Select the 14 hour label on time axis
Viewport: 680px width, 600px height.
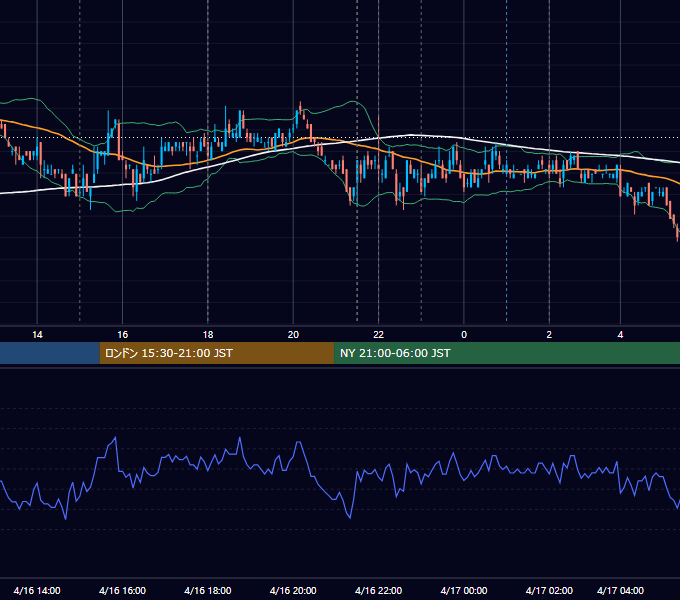pos(37,335)
